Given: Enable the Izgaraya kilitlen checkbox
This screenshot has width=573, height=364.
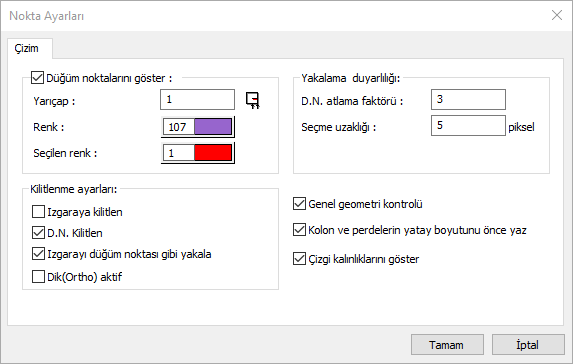Looking at the screenshot, I should click(38, 212).
